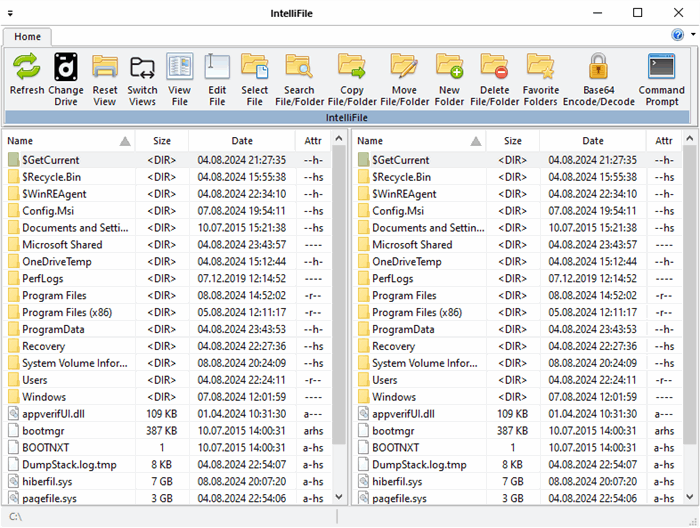700x528 pixels.
Task: Select PerfLogs in left pane
Action: pyautogui.click(x=43, y=279)
